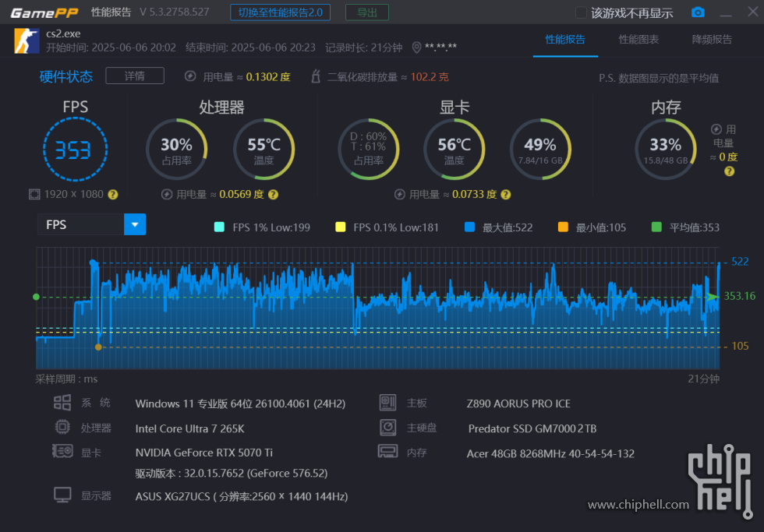This screenshot has width=764, height=532.
Task: Click the Acer 48GB 8268MHz memory text
Action: (550, 453)
